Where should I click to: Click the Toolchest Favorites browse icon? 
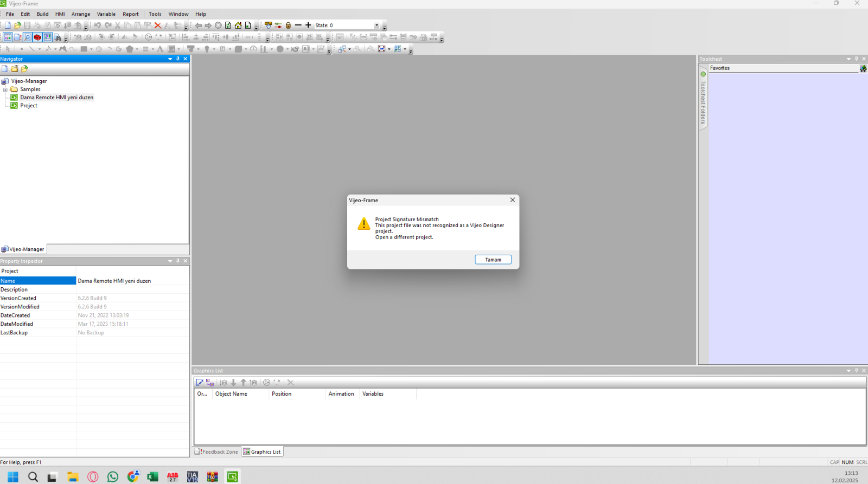(863, 68)
